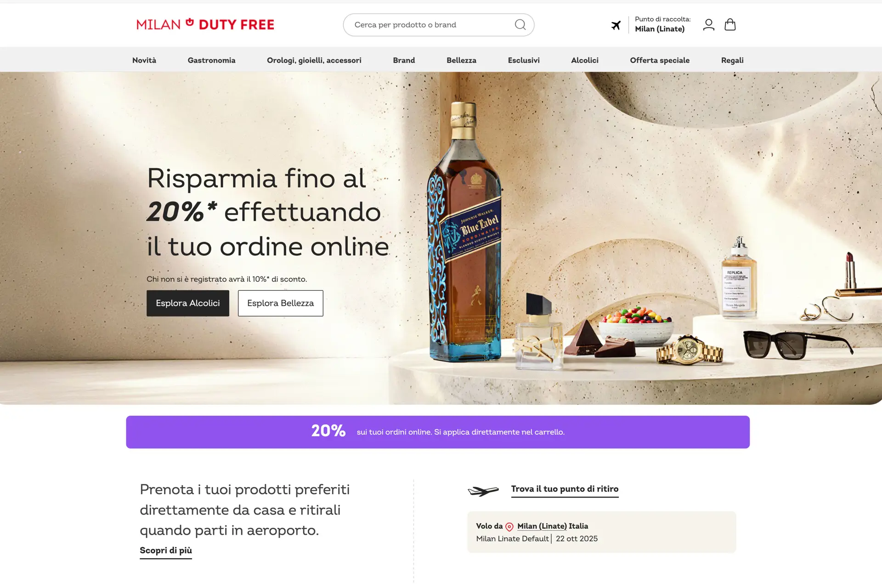This screenshot has width=882, height=588.
Task: Follow the Scopri di più link
Action: click(x=166, y=551)
